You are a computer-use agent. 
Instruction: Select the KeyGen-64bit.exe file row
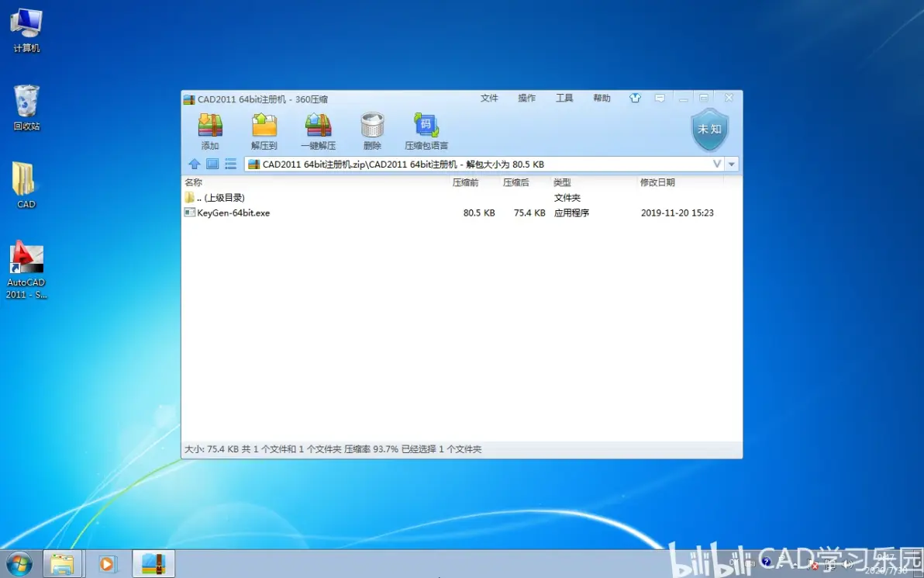pos(461,213)
